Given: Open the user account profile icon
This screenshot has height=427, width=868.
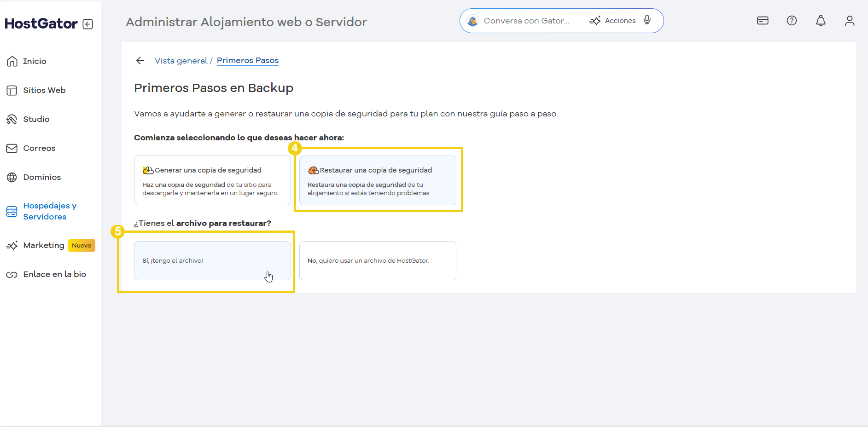Looking at the screenshot, I should [x=850, y=20].
